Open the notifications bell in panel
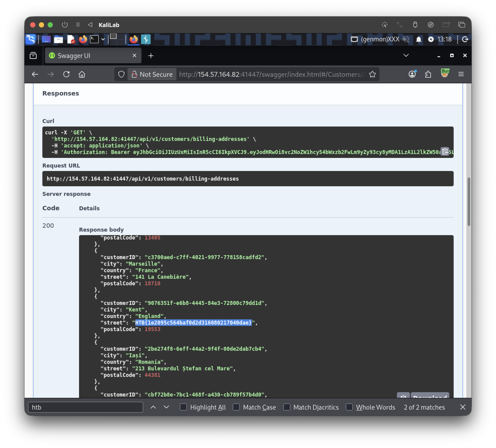The image size is (496, 448). pyautogui.click(x=418, y=39)
